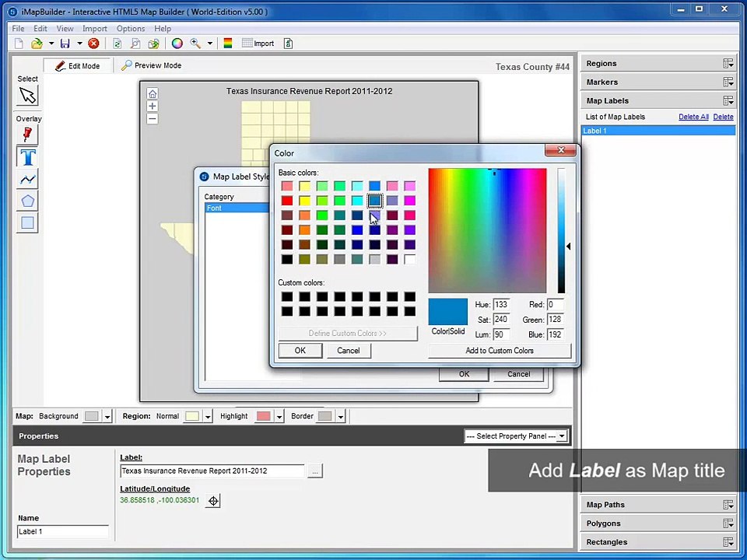
Task: Click the export/publish folder icon
Action: pos(153,44)
